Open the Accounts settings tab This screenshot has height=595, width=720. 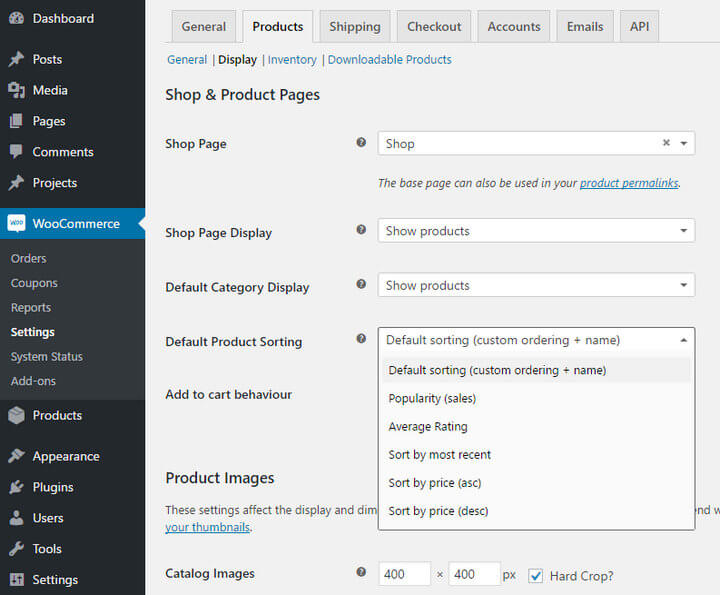pos(514,27)
